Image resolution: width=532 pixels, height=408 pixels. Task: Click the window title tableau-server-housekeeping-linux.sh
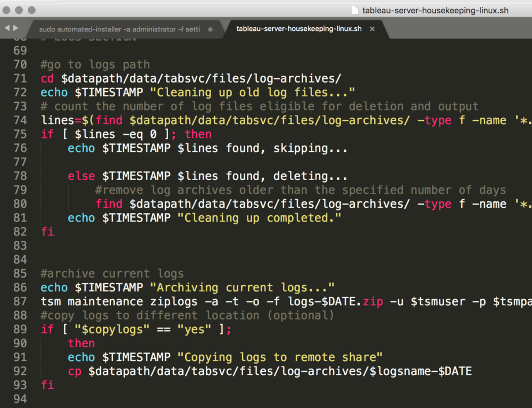(x=435, y=11)
